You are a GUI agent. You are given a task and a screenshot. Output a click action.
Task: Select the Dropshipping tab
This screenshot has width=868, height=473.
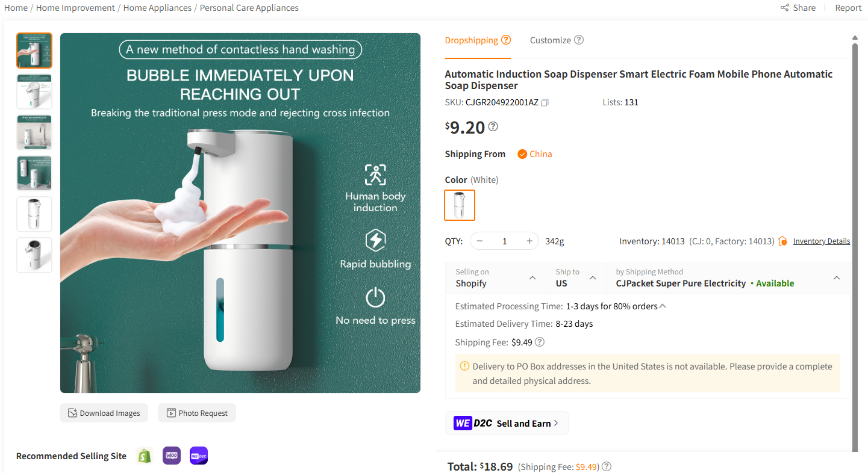472,40
